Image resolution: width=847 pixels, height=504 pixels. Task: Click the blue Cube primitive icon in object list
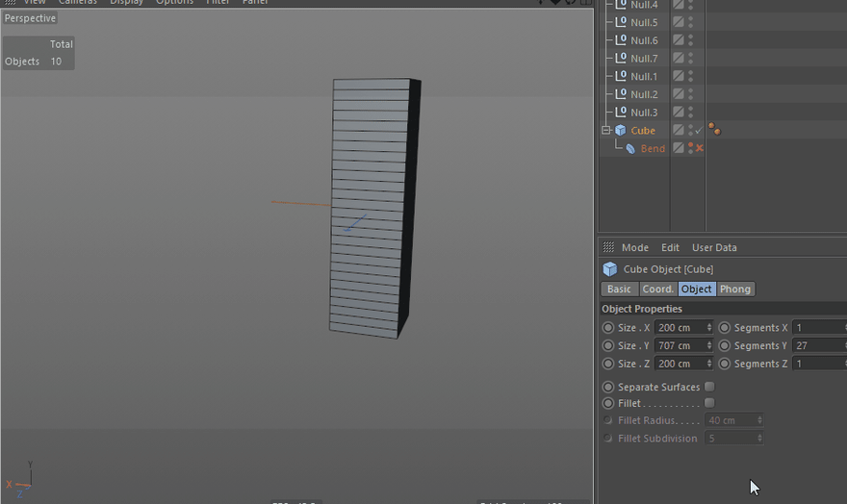pos(621,130)
